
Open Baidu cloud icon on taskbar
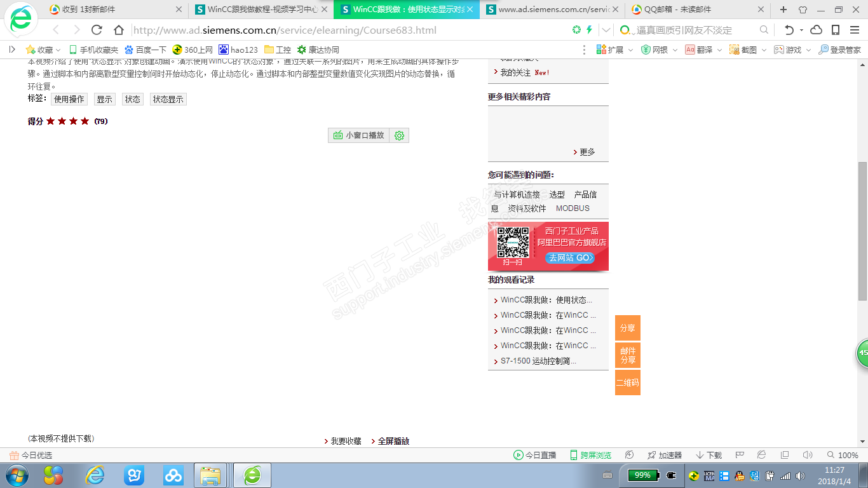pos(173,475)
